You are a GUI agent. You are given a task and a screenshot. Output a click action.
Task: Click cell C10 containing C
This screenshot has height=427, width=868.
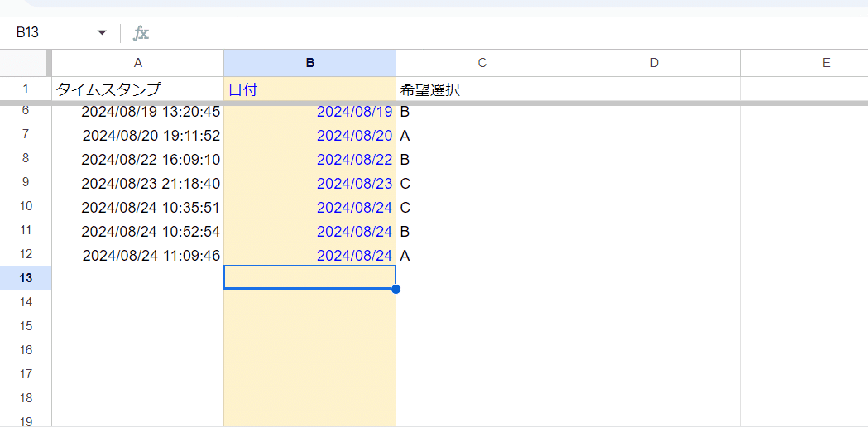click(482, 206)
